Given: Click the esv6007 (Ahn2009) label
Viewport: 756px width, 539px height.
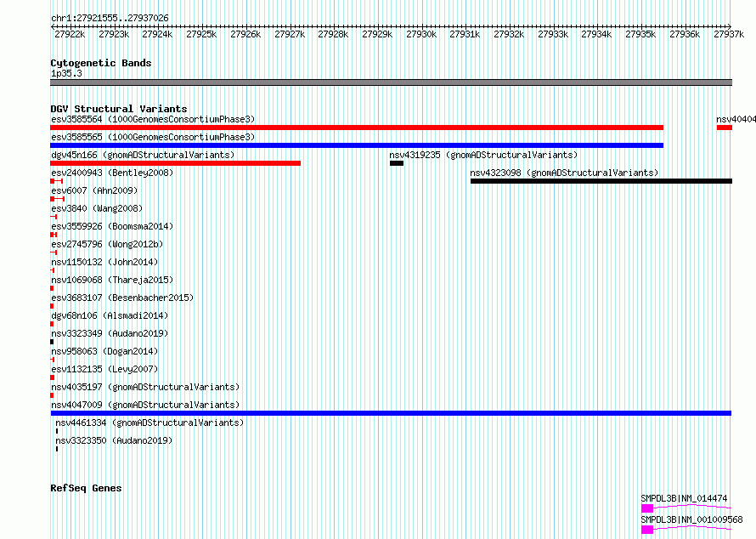Looking at the screenshot, I should click(x=94, y=190).
